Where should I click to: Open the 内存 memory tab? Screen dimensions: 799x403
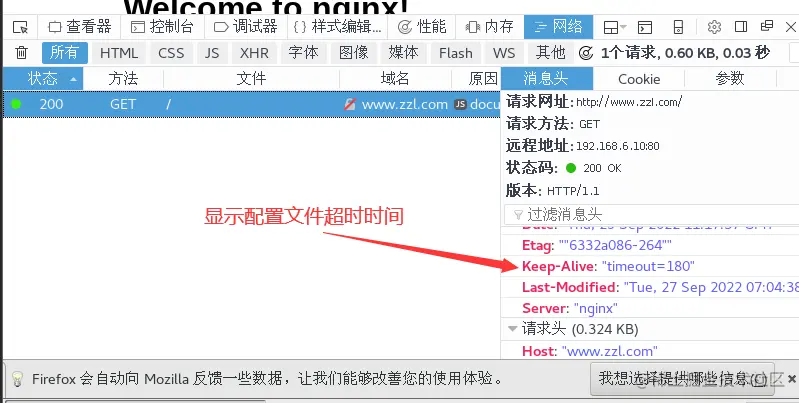coord(490,26)
